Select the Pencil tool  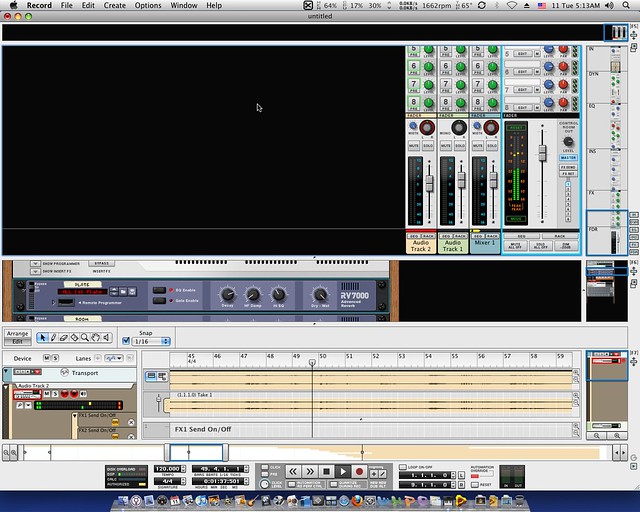[53, 337]
